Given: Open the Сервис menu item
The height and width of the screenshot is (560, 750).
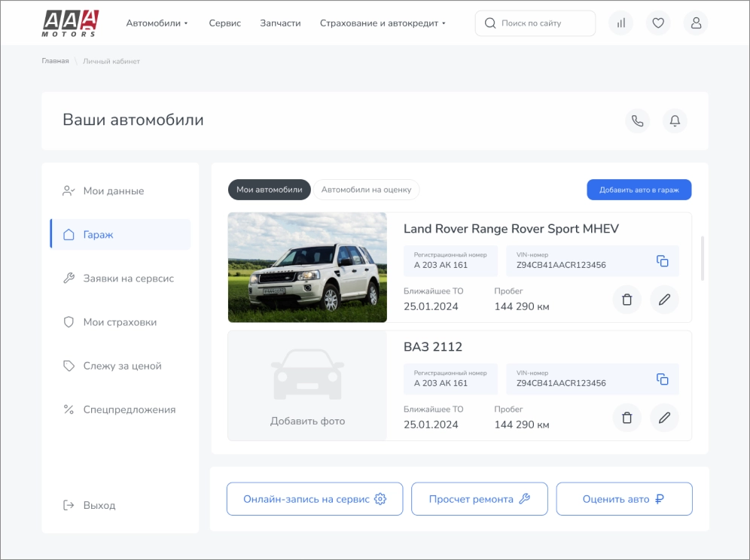Looking at the screenshot, I should tap(225, 23).
